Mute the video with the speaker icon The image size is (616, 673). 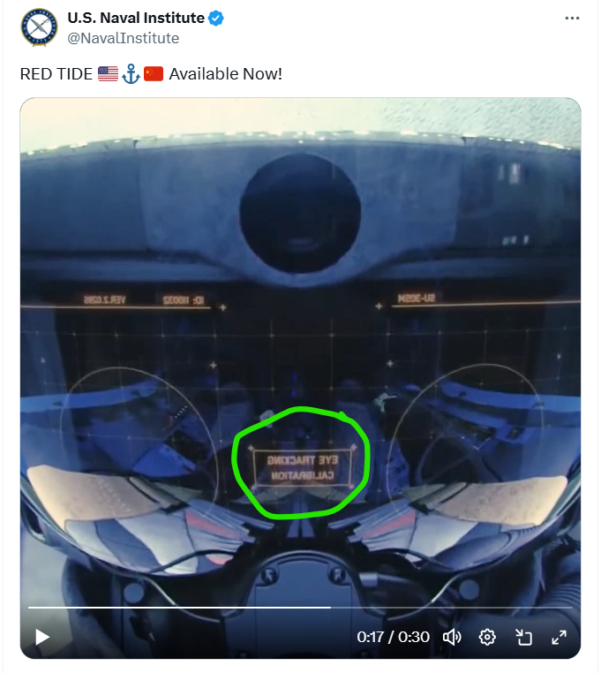pos(451,637)
